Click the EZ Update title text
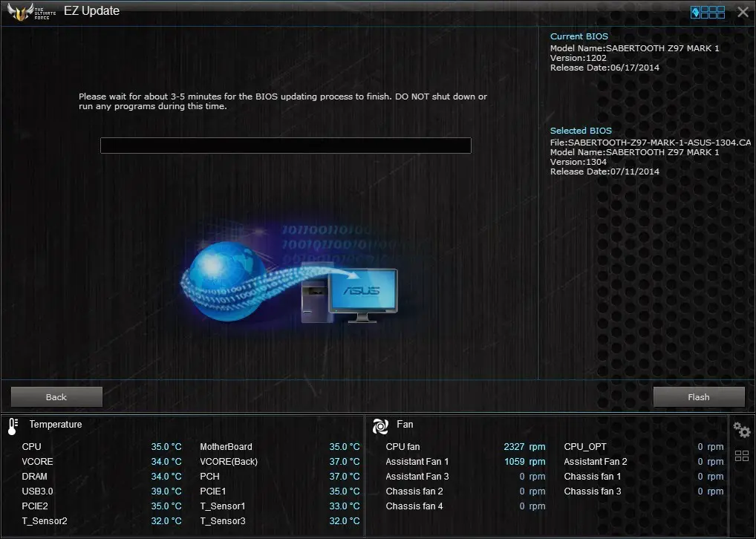Image resolution: width=756 pixels, height=539 pixels. coord(91,10)
